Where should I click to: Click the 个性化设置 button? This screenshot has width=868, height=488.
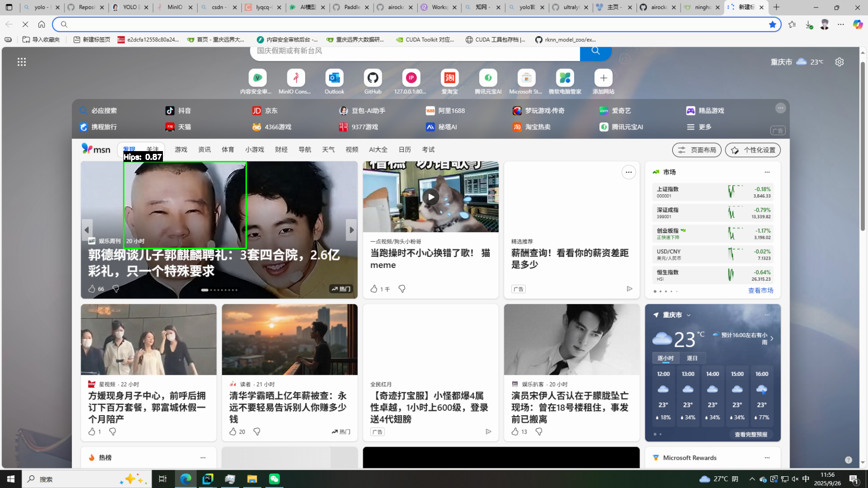point(753,150)
